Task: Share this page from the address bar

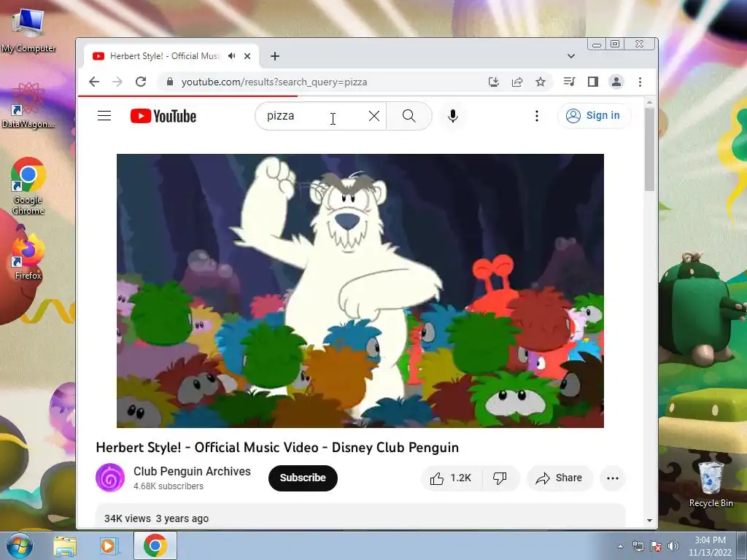Action: [517, 82]
